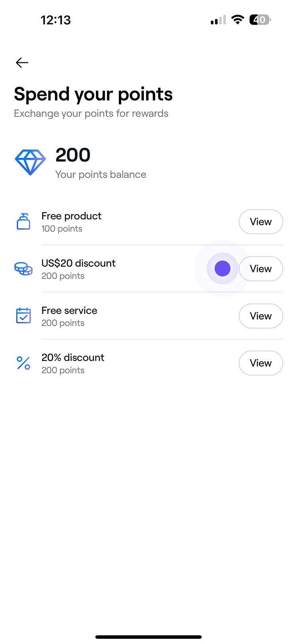This screenshot has width=297, height=644.
Task: View the US$20 discount reward
Action: tap(261, 269)
